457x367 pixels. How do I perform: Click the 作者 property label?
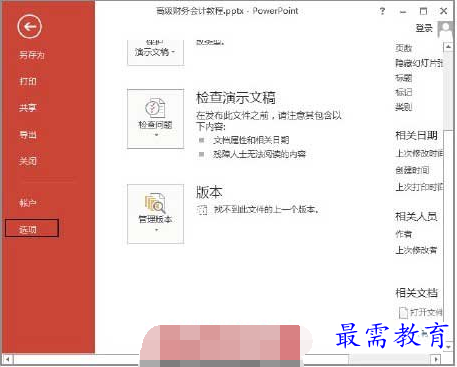(404, 234)
